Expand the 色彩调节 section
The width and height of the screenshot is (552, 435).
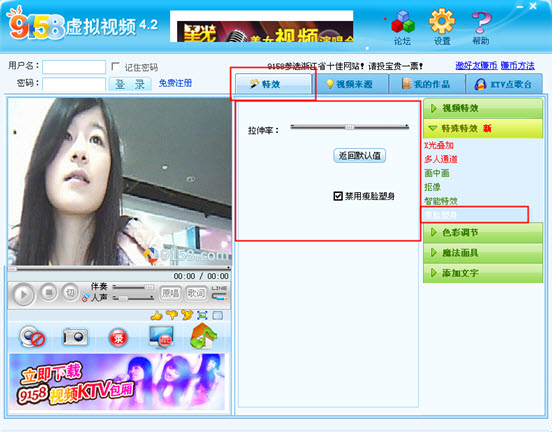coord(483,233)
